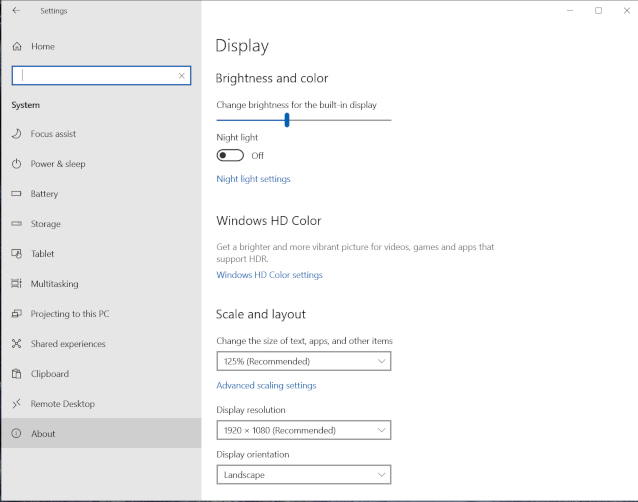Click the Power & sleep icon

click(17, 164)
